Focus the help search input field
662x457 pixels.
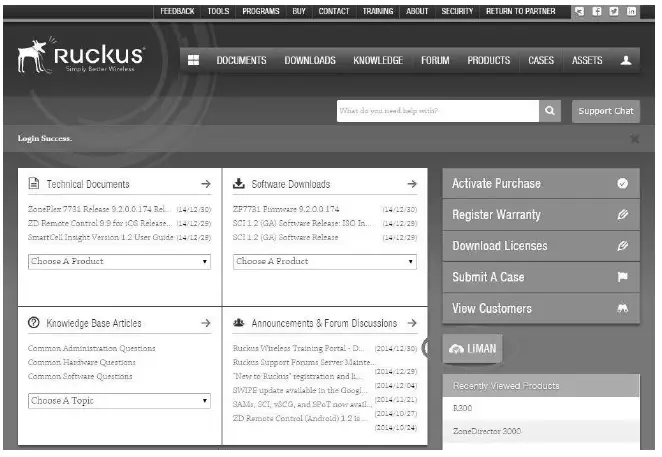438,111
